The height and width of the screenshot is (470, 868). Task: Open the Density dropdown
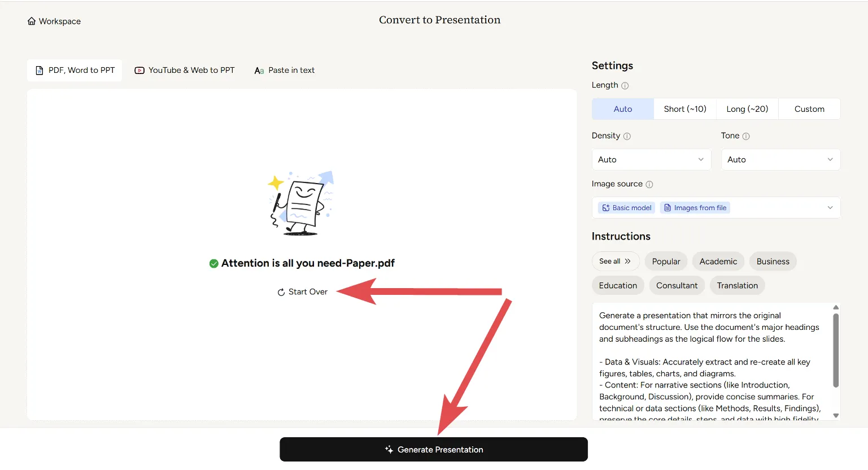point(651,160)
